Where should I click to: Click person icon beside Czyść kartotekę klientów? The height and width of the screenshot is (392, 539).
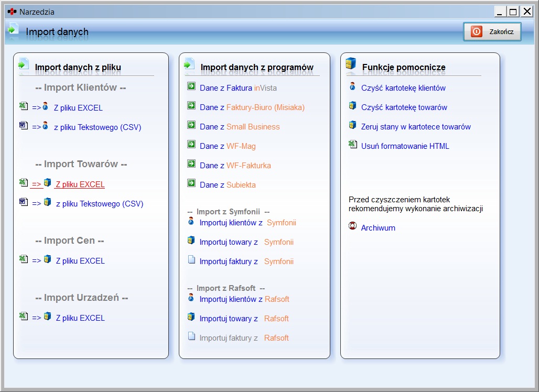coord(352,86)
